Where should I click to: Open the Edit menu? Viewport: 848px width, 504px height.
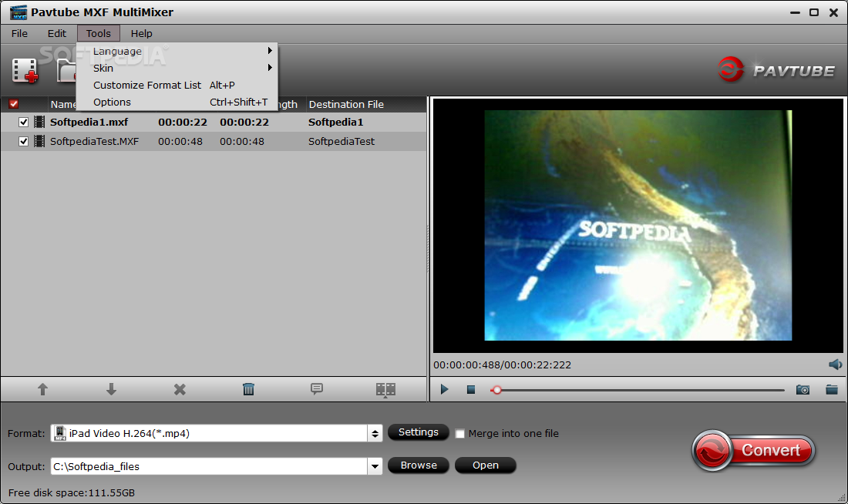click(57, 34)
